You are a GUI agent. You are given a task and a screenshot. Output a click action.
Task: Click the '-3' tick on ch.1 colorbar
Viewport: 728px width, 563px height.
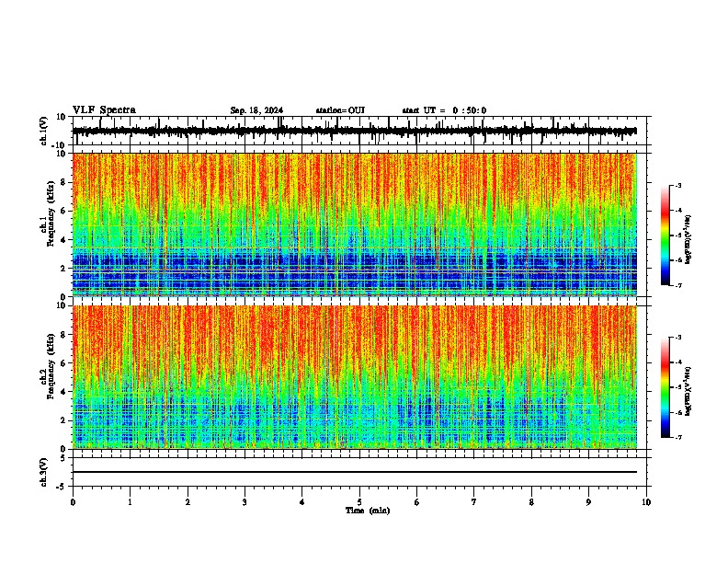click(x=678, y=185)
